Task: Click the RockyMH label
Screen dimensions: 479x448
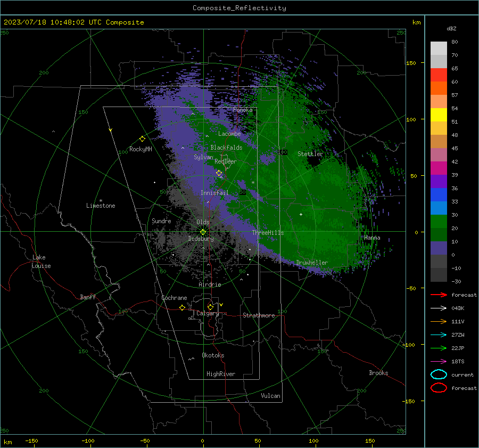Action: pyautogui.click(x=141, y=149)
